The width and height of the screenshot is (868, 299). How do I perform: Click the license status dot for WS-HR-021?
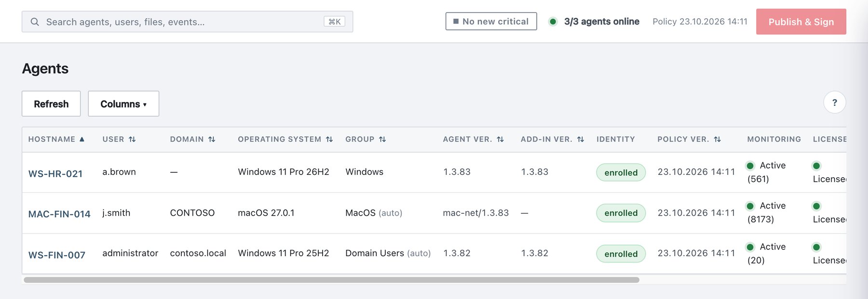coord(816,166)
